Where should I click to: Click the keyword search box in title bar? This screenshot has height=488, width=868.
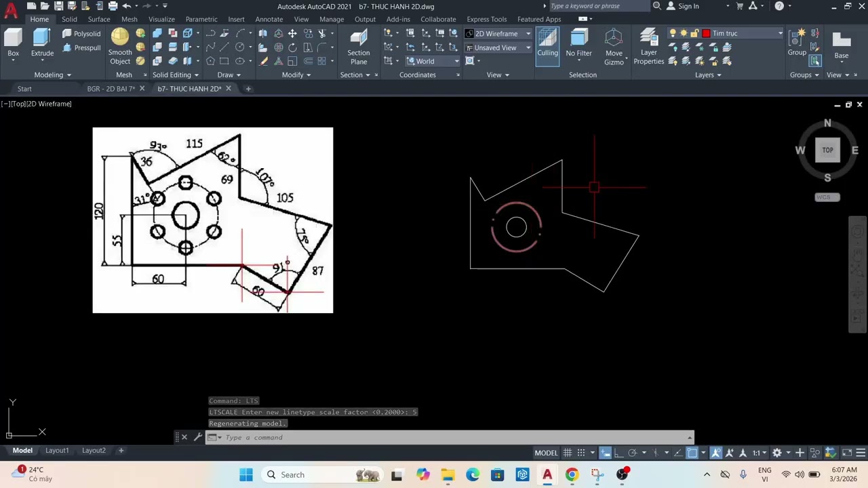(598, 6)
